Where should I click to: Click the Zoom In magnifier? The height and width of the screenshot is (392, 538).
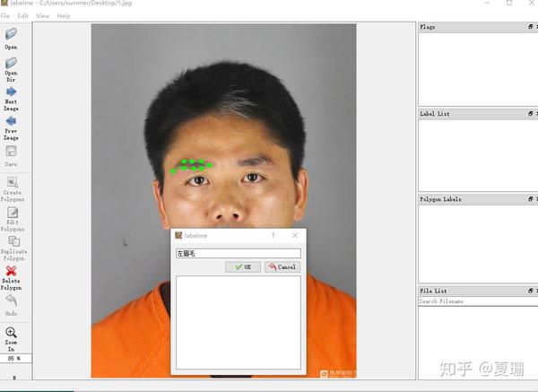coord(11,332)
